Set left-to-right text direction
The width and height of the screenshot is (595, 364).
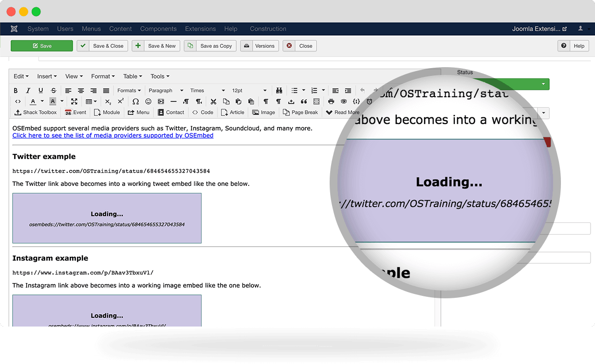186,101
